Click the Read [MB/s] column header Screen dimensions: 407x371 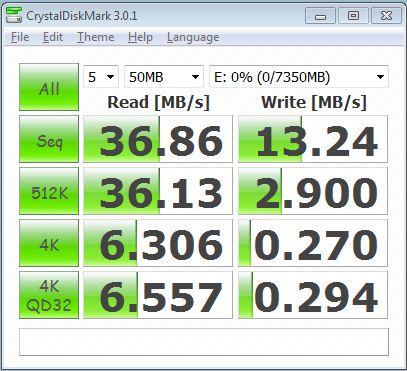158,102
